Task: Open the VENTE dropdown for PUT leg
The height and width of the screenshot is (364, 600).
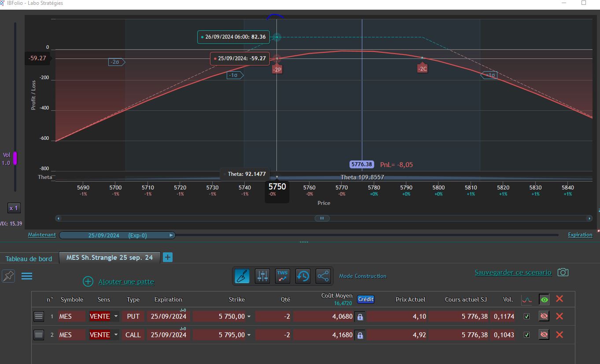Action: (116, 316)
